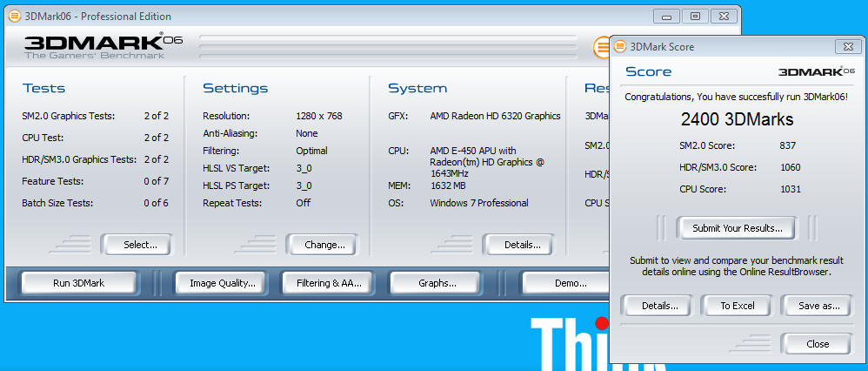
Task: Click the "3DMark Score" dialog title text
Action: (x=662, y=47)
